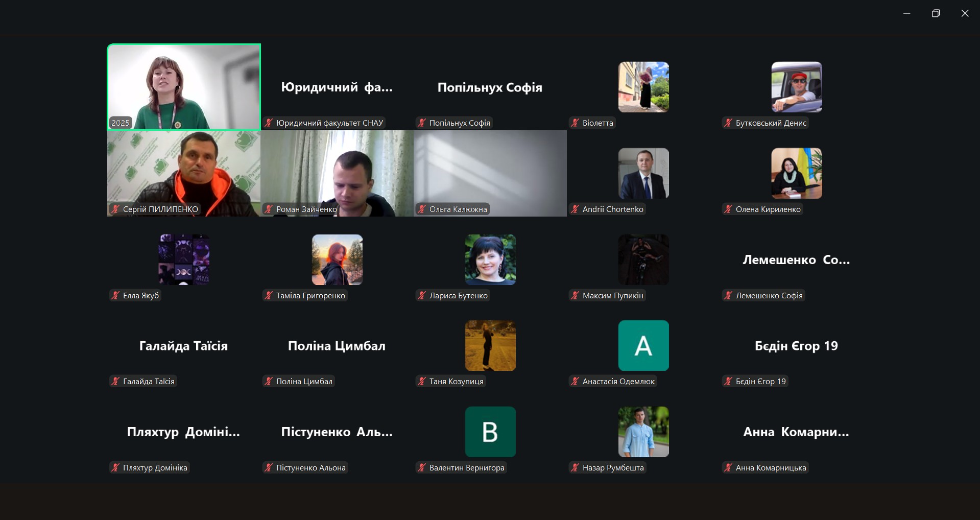Viewport: 980px width, 520px height.
Task: Click muted mic icon next to Andrii Chortenko
Action: (575, 209)
